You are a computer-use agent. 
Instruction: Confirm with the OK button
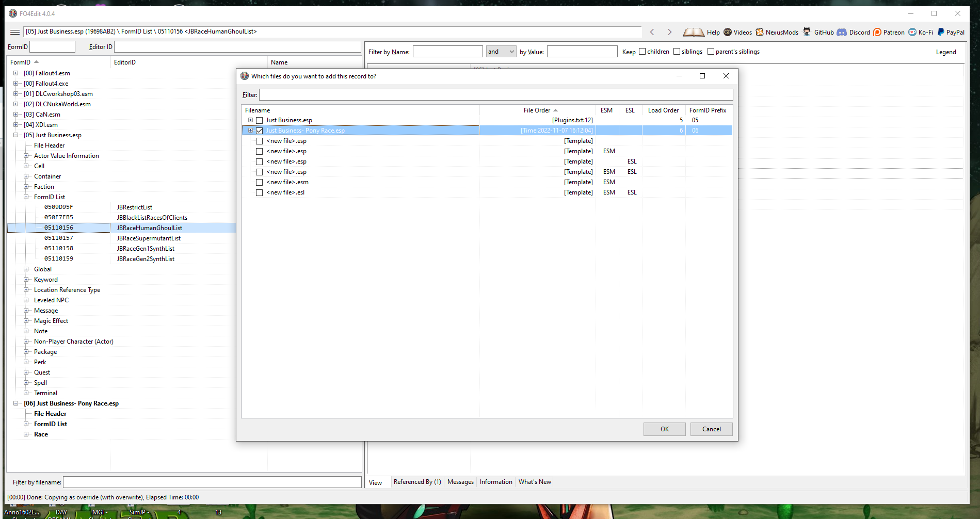point(665,429)
